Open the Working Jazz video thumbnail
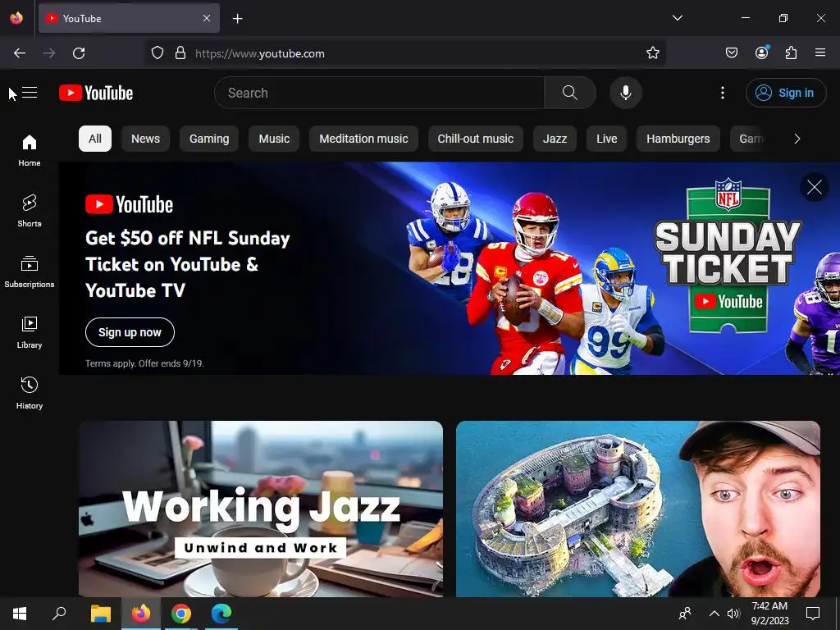 point(261,509)
